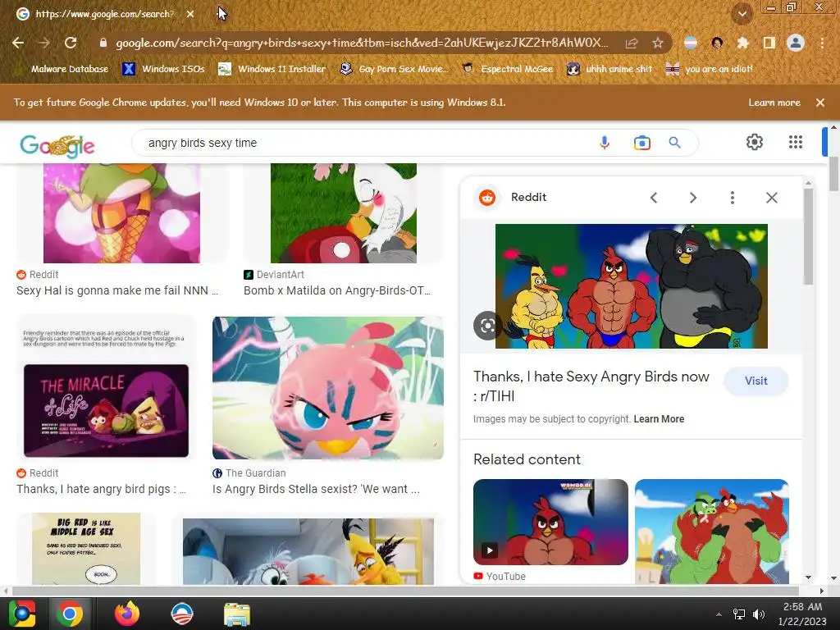The image size is (840, 630).
Task: Open the Chrome extensions puzzle icon
Action: click(x=742, y=43)
